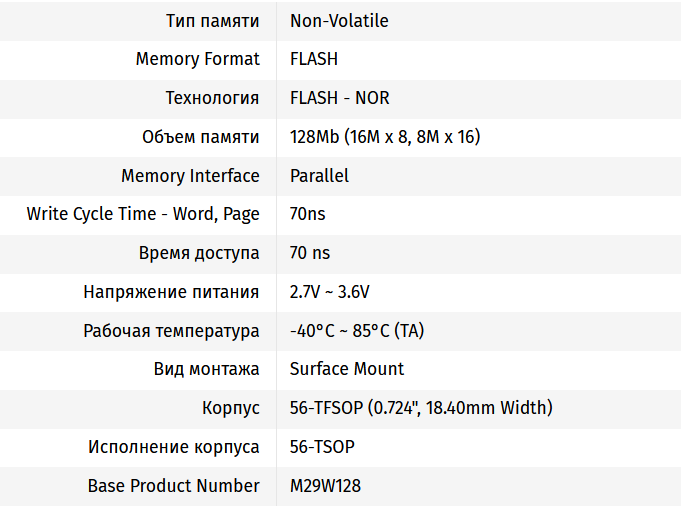
Task: Click the "Тип памяти" label
Action: 212,20
